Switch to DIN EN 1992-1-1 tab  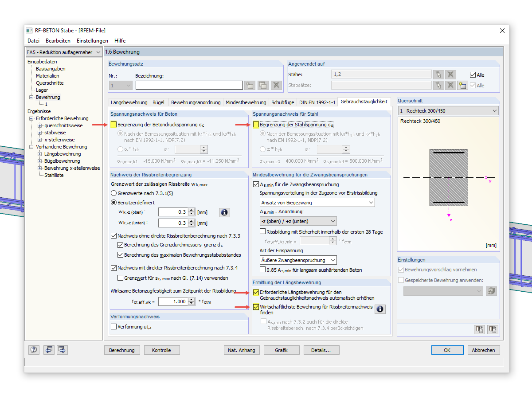coord(317,102)
